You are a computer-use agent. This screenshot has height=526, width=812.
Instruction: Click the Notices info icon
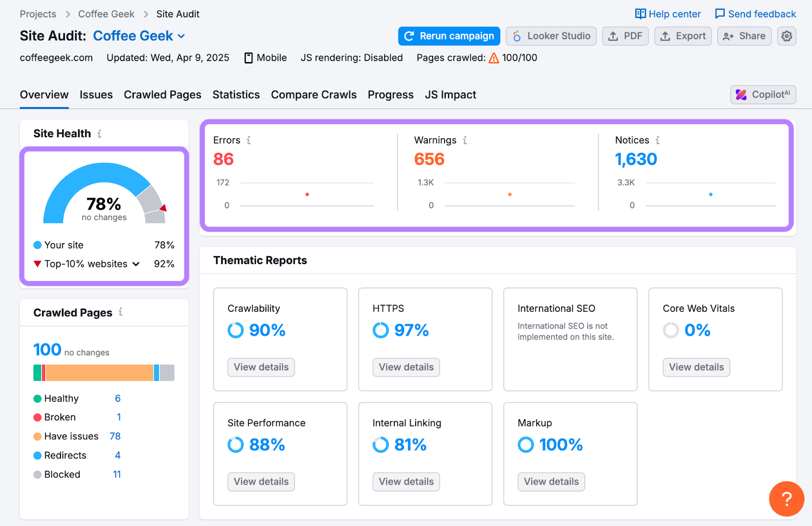click(x=658, y=140)
